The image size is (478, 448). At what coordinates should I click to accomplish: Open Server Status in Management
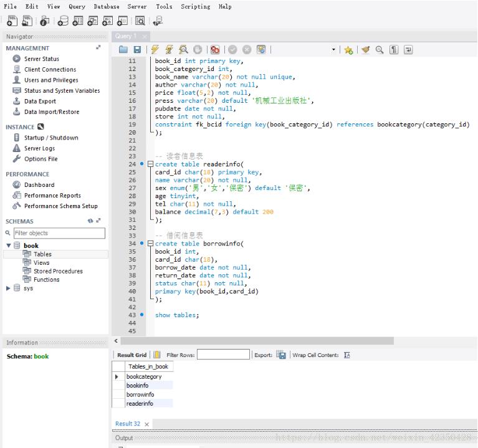[x=41, y=59]
